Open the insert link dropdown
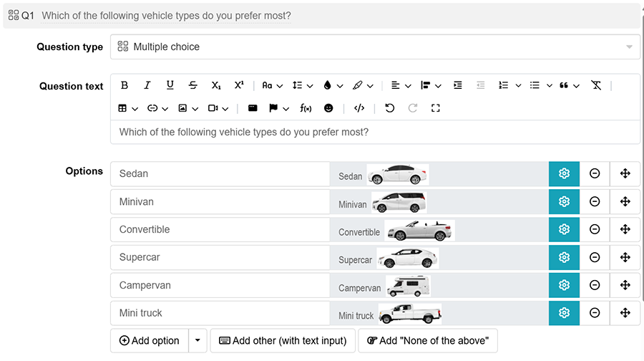The image size is (644, 361). (x=157, y=108)
